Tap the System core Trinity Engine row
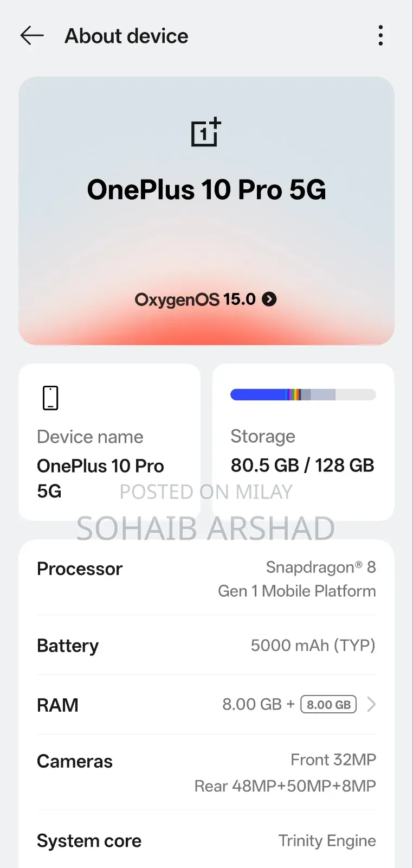The width and height of the screenshot is (413, 868). pos(206,840)
